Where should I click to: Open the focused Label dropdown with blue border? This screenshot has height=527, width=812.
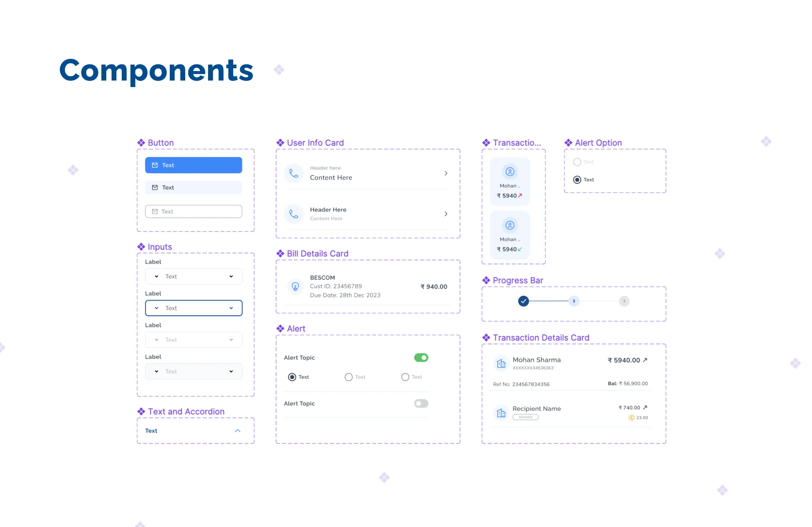[x=193, y=308]
